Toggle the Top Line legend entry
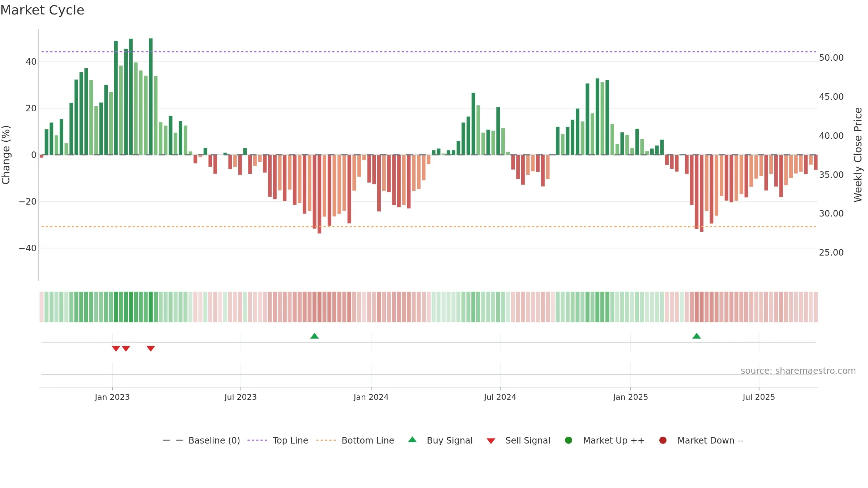The width and height of the screenshot is (868, 488). (278, 440)
